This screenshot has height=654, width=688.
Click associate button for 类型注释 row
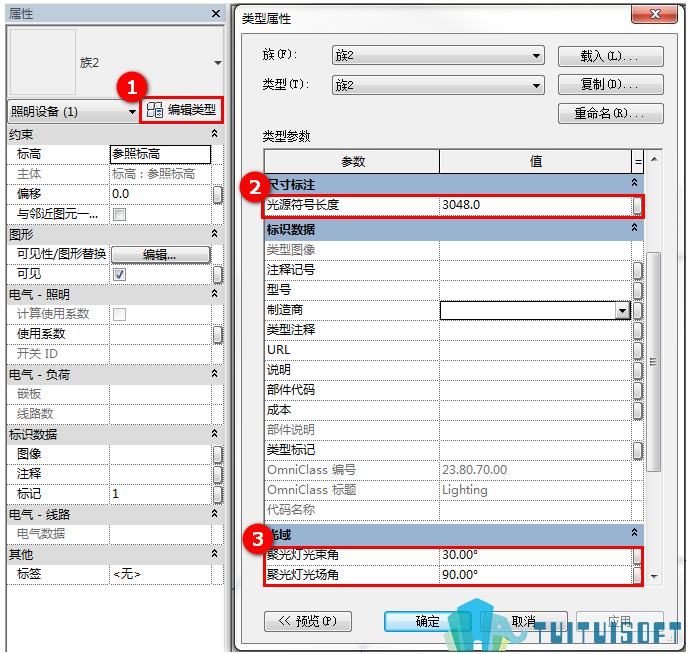click(638, 330)
